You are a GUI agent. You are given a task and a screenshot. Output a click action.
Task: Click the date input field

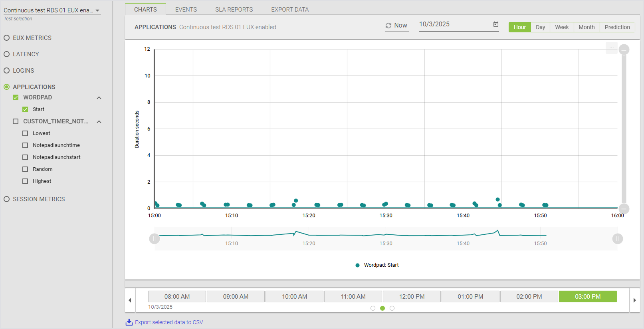(x=453, y=24)
